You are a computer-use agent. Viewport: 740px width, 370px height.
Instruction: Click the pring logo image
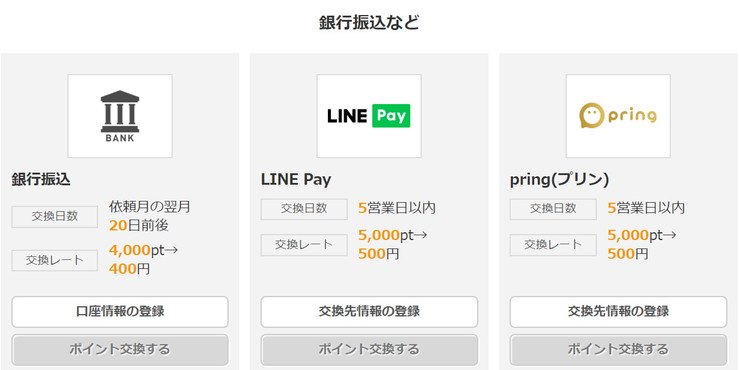tap(618, 116)
